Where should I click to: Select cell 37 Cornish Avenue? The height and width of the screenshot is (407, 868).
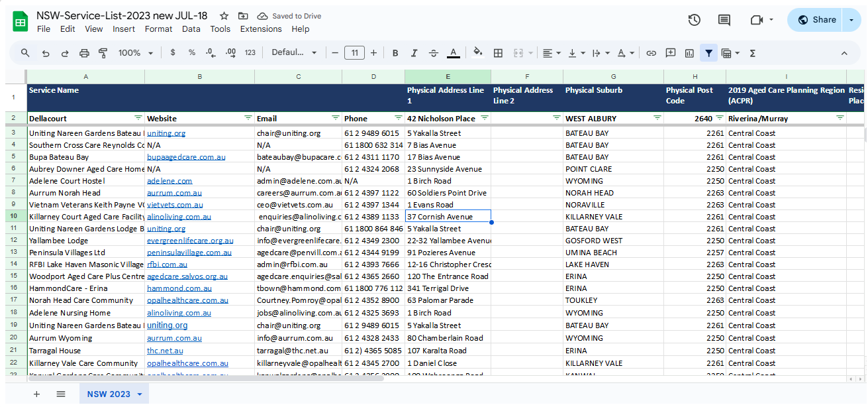[x=448, y=217]
